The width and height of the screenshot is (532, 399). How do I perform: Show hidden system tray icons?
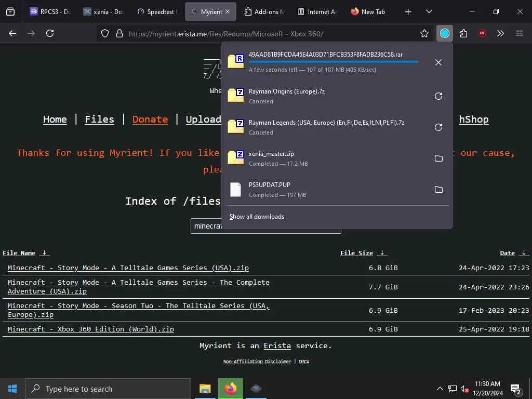point(440,389)
